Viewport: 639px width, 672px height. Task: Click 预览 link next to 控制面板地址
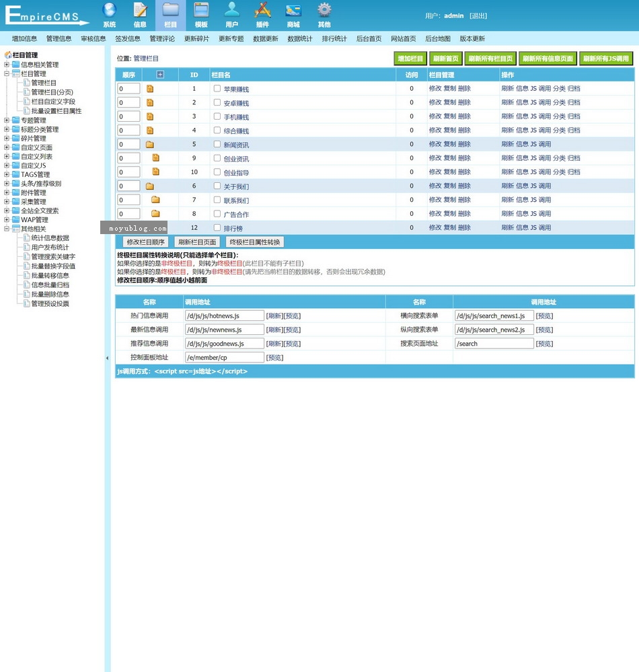pyautogui.click(x=274, y=357)
